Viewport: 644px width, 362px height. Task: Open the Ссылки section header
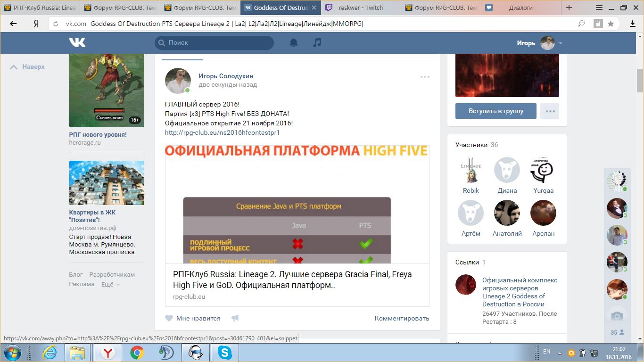tap(471, 262)
